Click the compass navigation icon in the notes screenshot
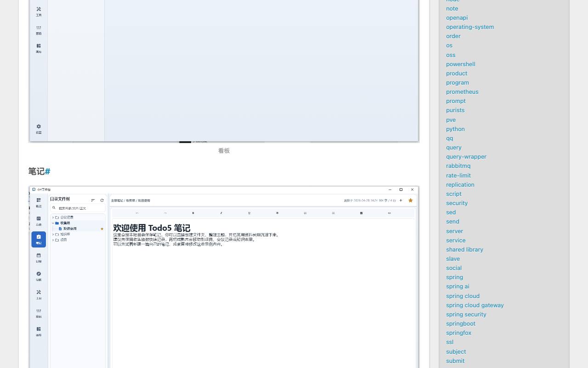The image size is (588, 368). (39, 274)
